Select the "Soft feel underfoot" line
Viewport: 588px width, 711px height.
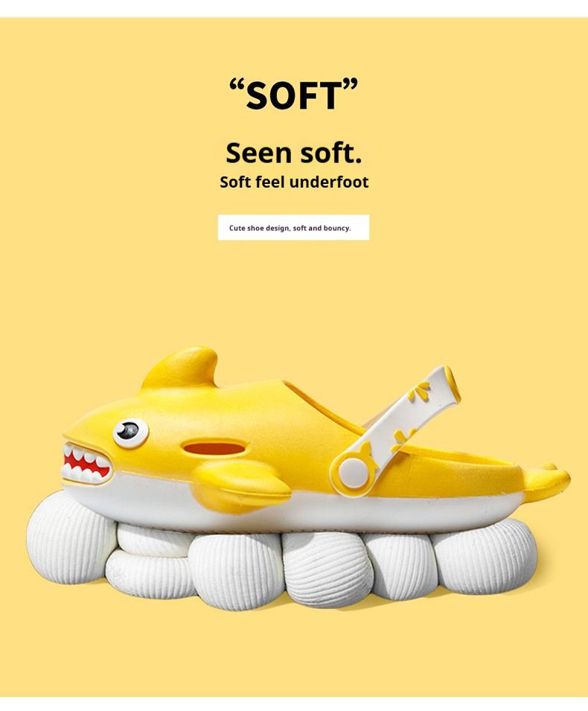pos(294,182)
